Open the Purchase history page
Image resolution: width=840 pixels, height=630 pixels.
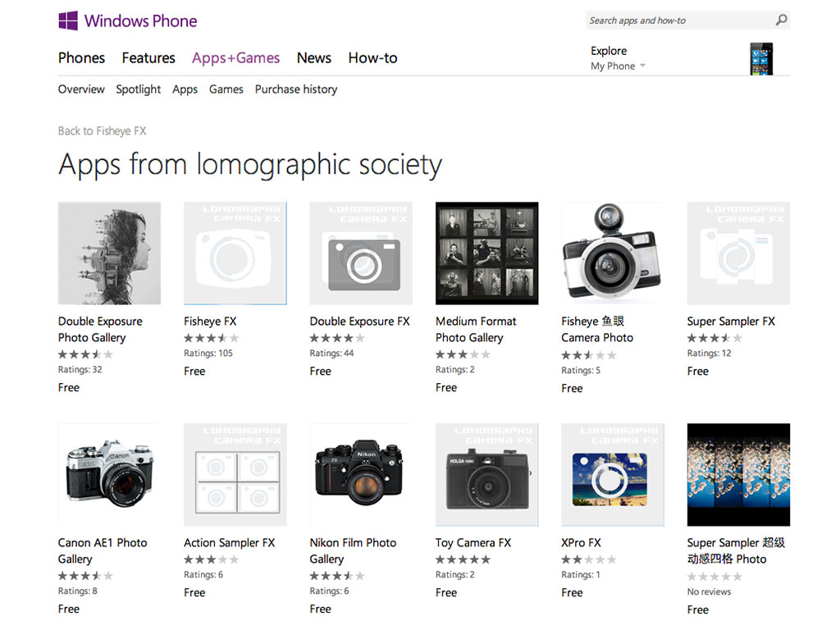(296, 89)
